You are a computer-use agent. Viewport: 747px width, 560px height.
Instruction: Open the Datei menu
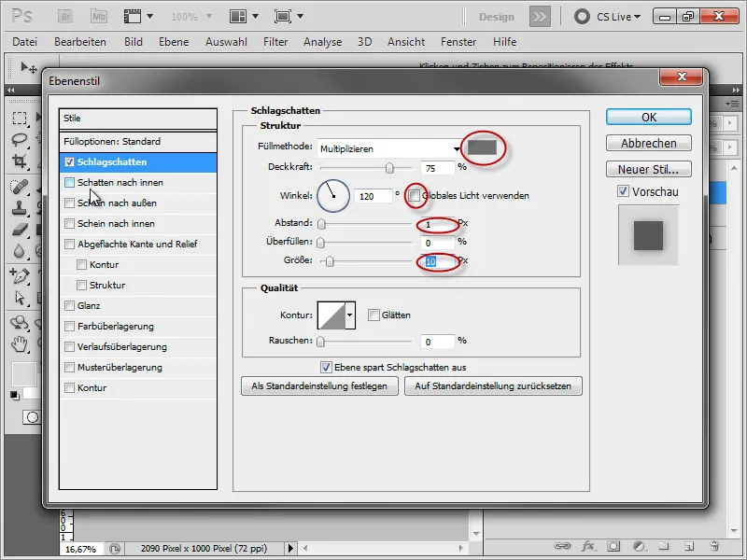point(25,42)
